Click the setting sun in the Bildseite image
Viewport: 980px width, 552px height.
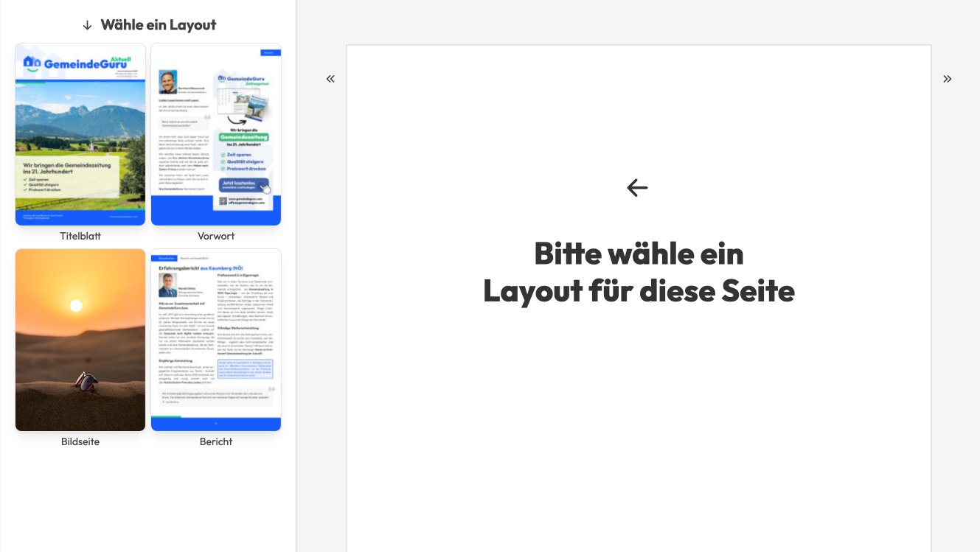pos(76,305)
